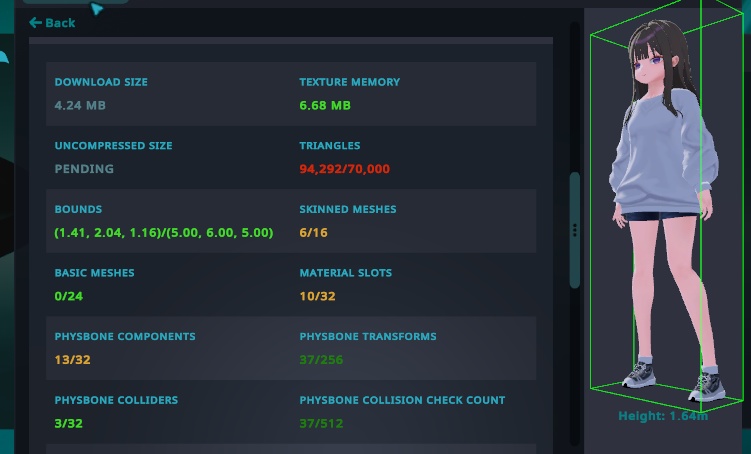
Task: Select the Material Slots 10/32 entry
Action: [317, 296]
